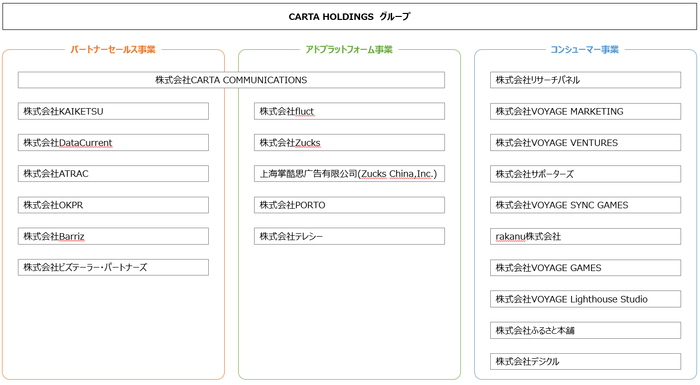Click the 株式会社テレシー entry
This screenshot has width=700, height=385.
pos(350,236)
